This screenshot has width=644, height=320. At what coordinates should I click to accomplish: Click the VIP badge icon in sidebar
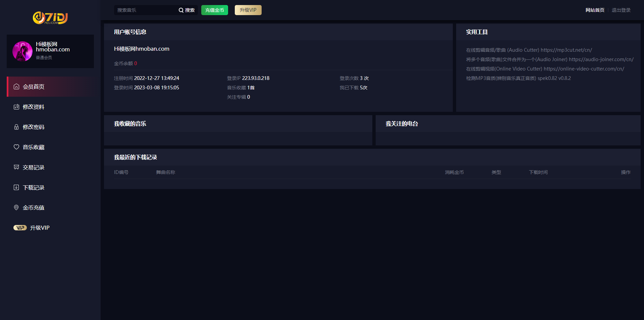(x=20, y=228)
